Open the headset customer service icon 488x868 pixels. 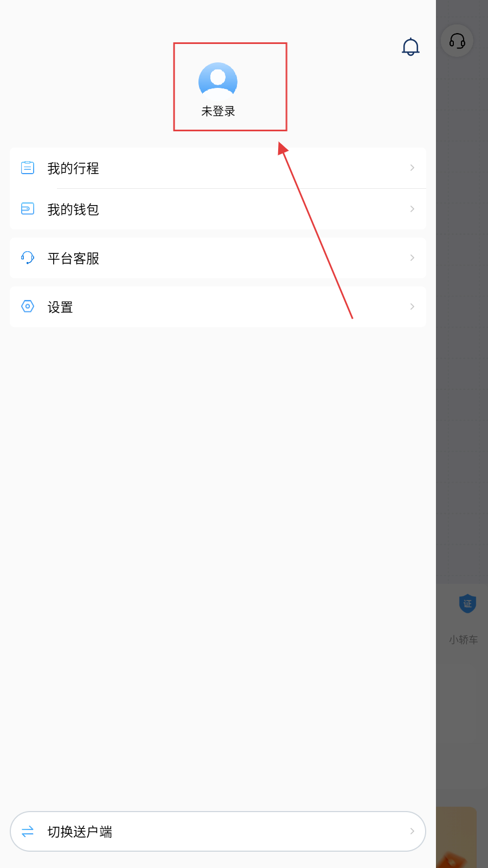click(x=457, y=41)
